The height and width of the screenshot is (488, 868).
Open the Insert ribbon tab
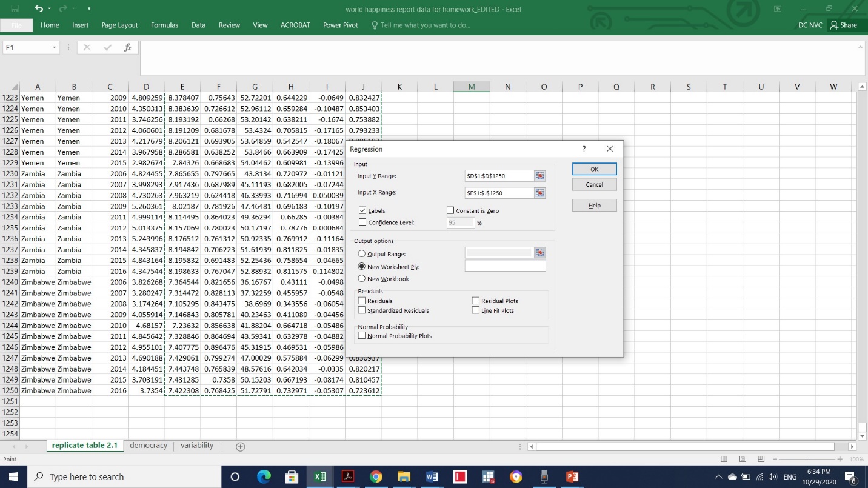click(x=81, y=25)
